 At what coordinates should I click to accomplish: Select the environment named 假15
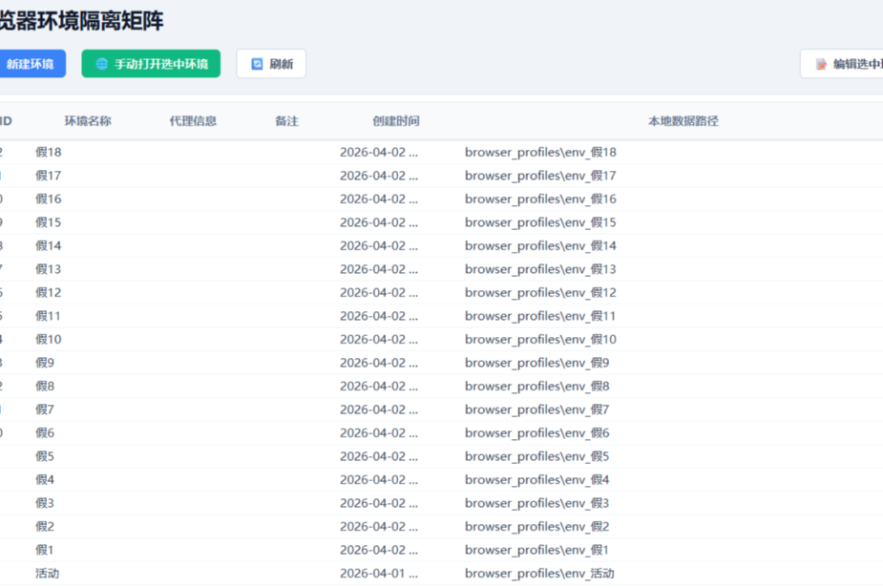[x=49, y=222]
